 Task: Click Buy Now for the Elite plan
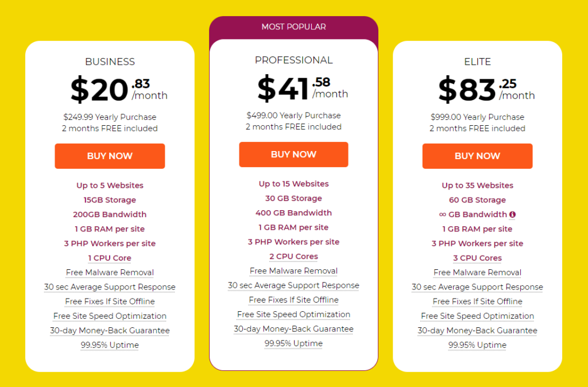pyautogui.click(x=477, y=156)
